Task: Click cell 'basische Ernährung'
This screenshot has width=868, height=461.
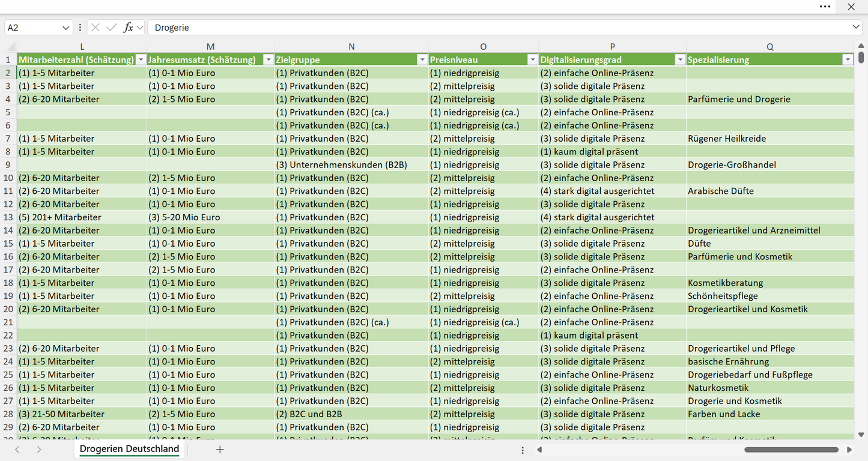Action: [770, 361]
